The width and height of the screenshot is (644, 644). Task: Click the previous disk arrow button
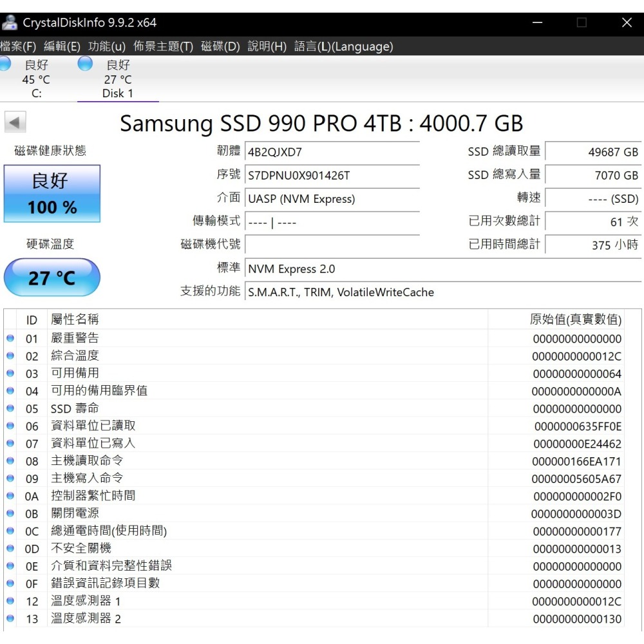click(15, 122)
